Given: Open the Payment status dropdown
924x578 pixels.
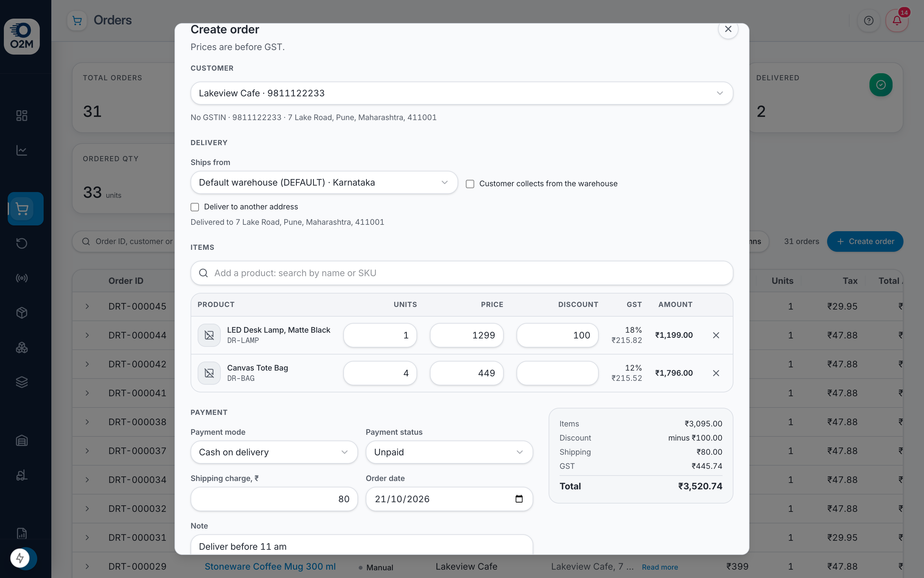Looking at the screenshot, I should coord(449,452).
